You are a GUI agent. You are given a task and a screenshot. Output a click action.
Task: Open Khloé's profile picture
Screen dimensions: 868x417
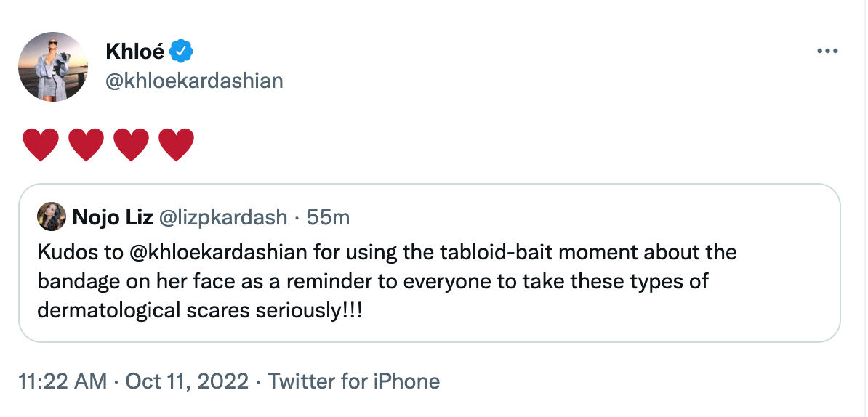53,66
